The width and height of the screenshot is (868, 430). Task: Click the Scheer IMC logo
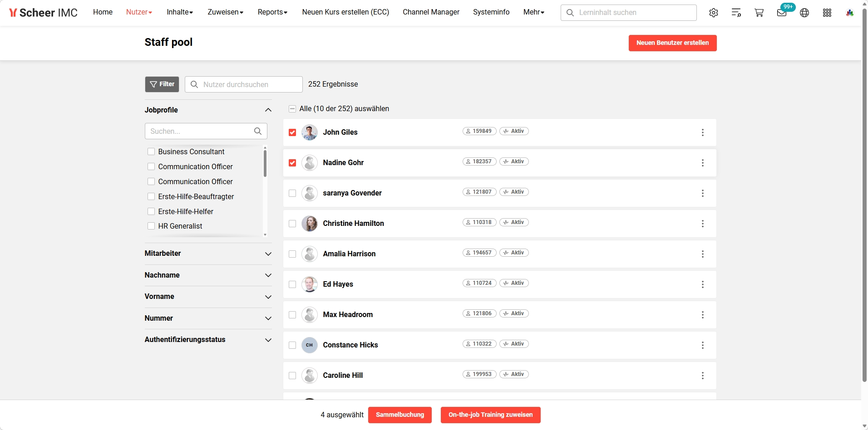click(43, 13)
